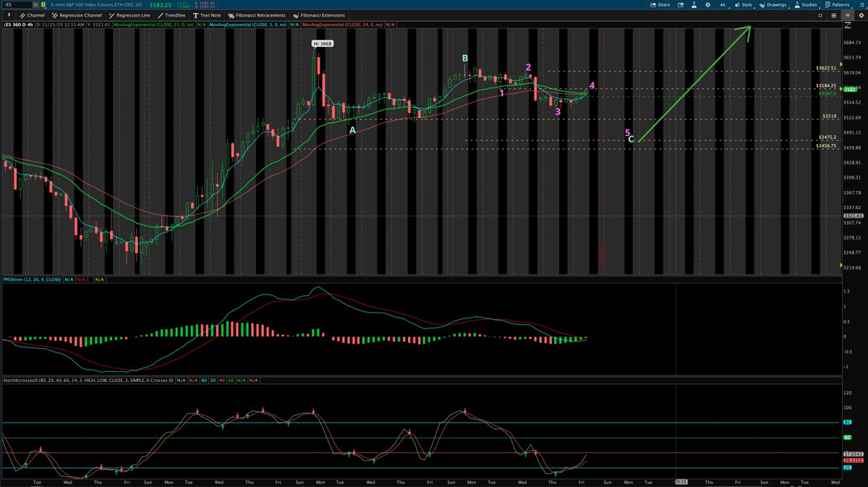Switch to single chart layout icon
The width and height of the screenshot is (868, 487).
click(820, 14)
